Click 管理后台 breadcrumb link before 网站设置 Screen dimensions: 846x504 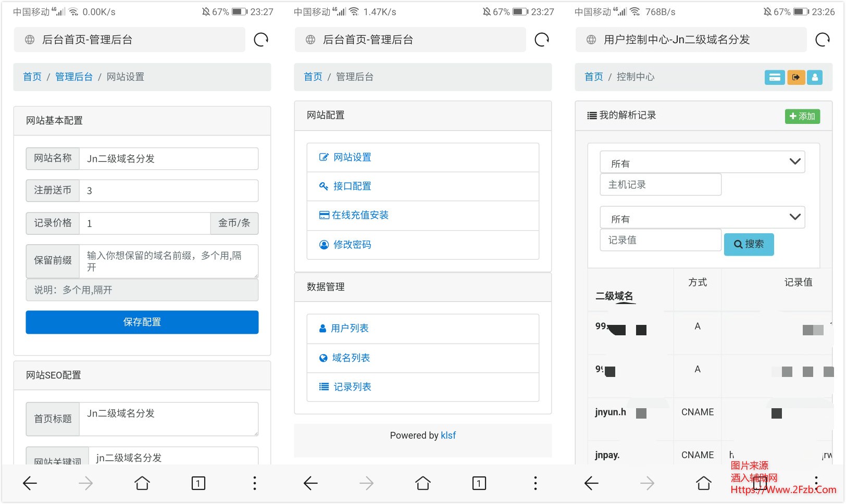point(74,77)
